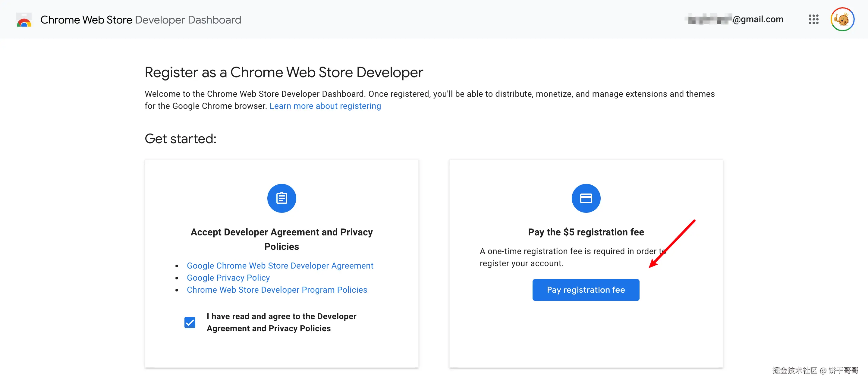Click the credit card payment icon
The width and height of the screenshot is (868, 384).
click(586, 198)
